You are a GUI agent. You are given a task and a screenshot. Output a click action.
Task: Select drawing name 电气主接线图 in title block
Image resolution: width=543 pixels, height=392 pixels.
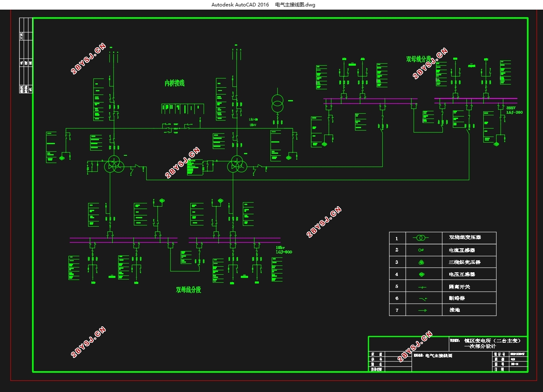[x=438, y=356]
